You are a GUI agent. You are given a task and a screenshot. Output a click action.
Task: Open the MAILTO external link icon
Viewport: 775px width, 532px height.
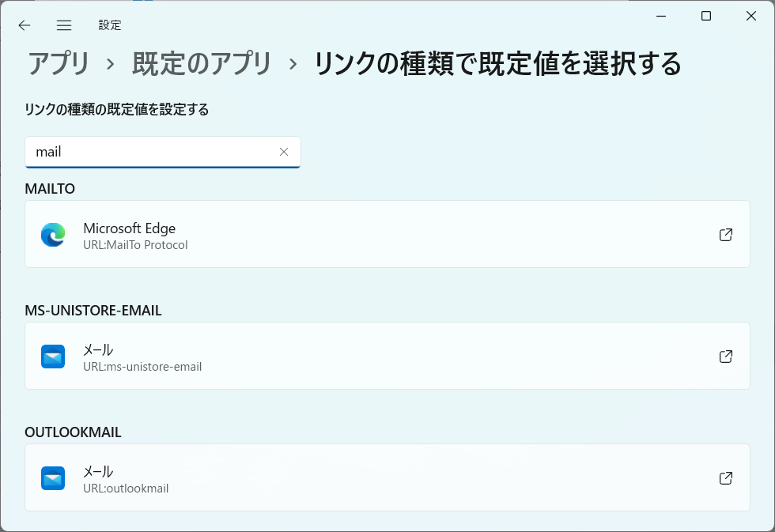pos(726,235)
